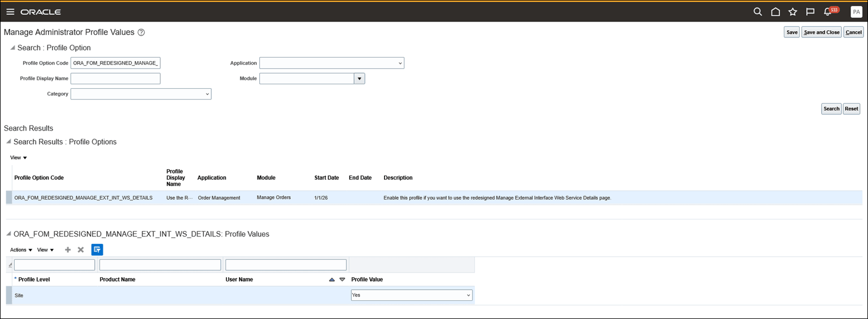Delete the selected profile value row
The height and width of the screenshot is (319, 868).
81,249
